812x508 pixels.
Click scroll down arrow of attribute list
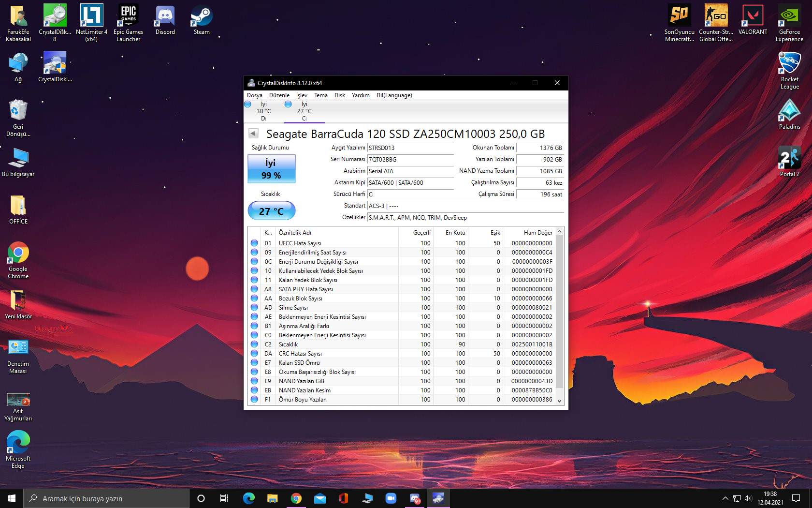559,401
